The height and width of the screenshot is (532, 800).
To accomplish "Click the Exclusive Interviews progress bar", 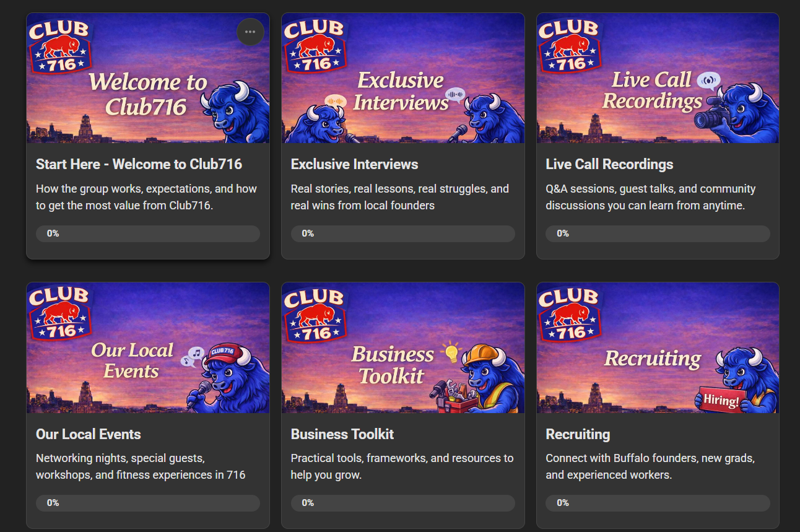I will pos(403,233).
